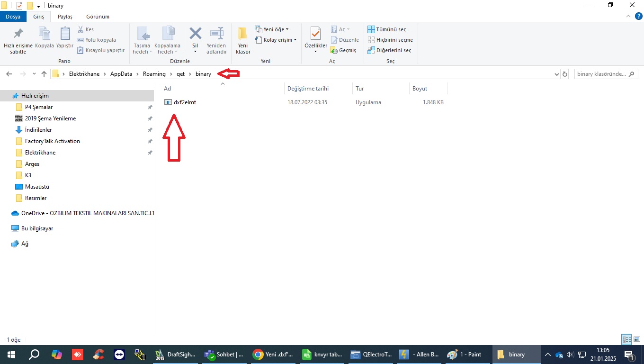Click the binary folder search box
The width and height of the screenshot is (644, 364).
[x=606, y=74]
